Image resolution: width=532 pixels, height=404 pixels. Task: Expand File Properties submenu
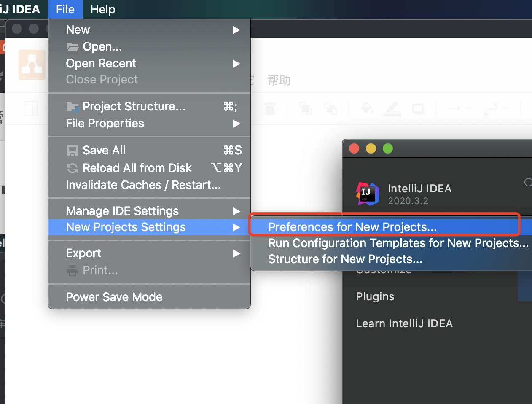pos(149,123)
